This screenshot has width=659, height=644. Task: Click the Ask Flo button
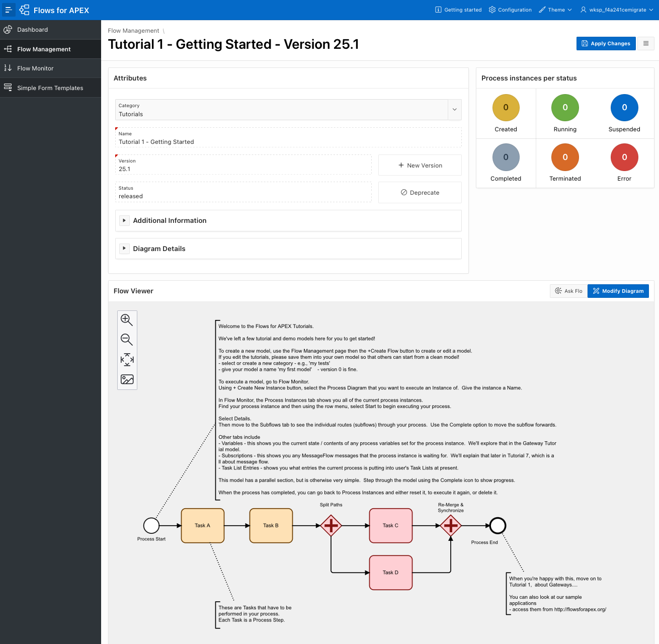point(569,291)
